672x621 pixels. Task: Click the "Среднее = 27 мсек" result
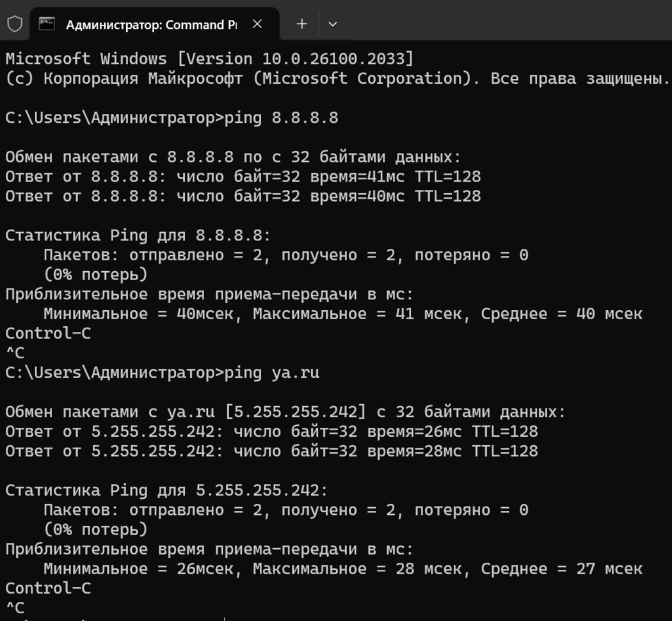[x=561, y=569]
